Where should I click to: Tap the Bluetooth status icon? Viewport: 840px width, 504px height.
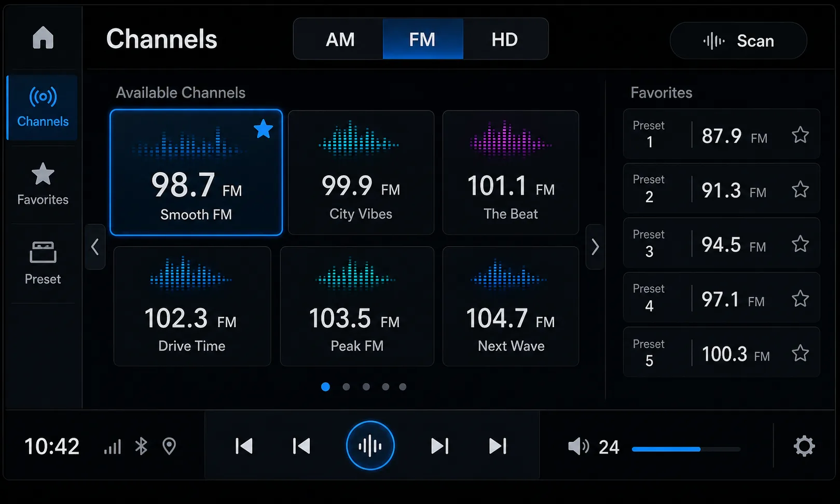tap(141, 446)
